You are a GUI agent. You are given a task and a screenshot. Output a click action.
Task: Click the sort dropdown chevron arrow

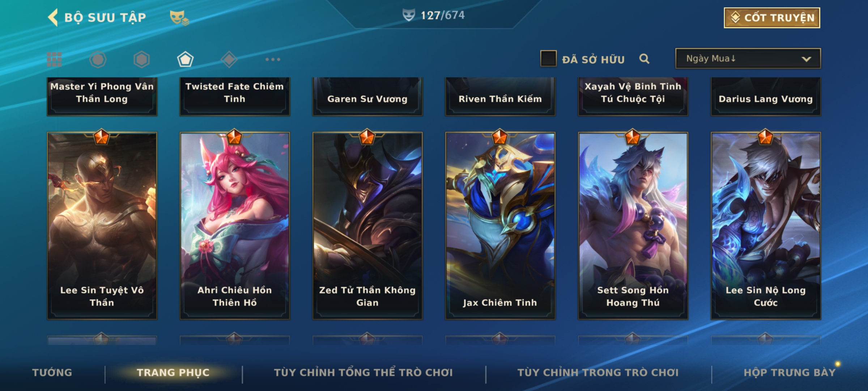coord(807,59)
